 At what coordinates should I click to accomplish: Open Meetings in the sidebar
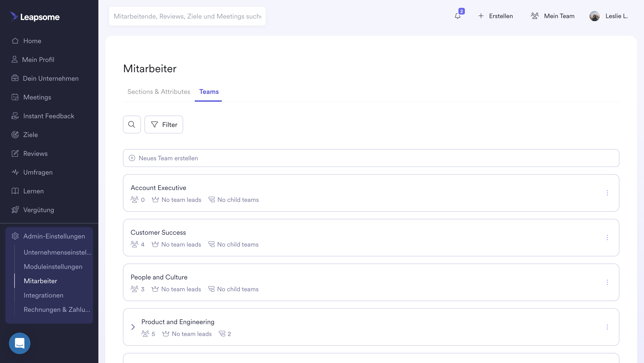(x=31, y=97)
